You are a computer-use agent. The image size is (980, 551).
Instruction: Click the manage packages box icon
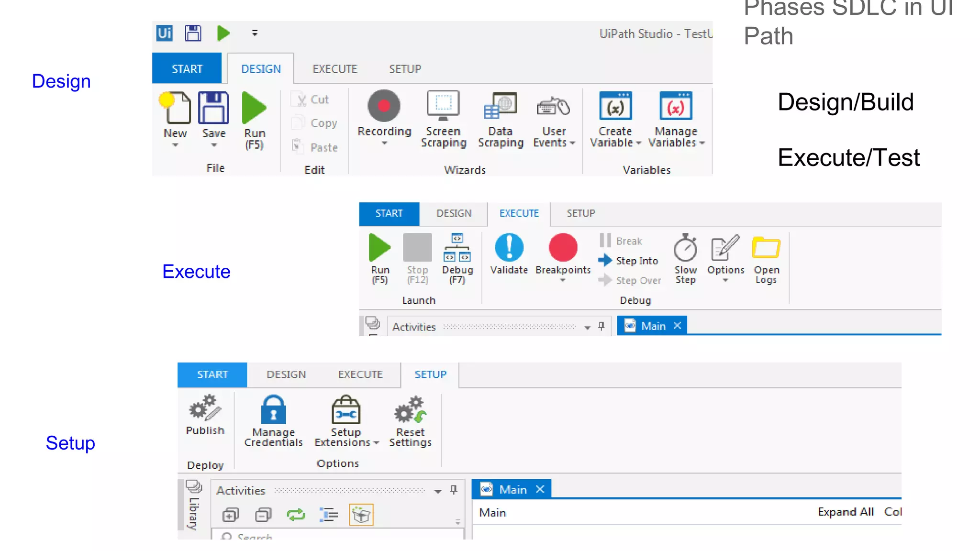click(361, 515)
